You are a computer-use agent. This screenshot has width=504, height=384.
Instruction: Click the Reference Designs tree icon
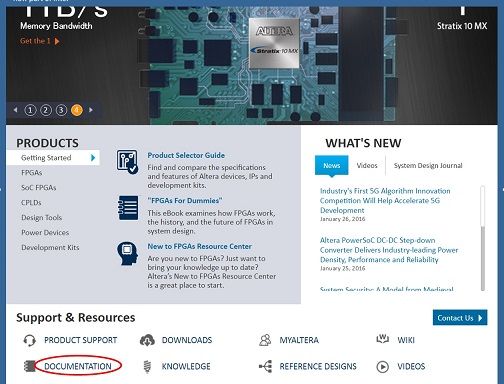pyautogui.click(x=265, y=366)
